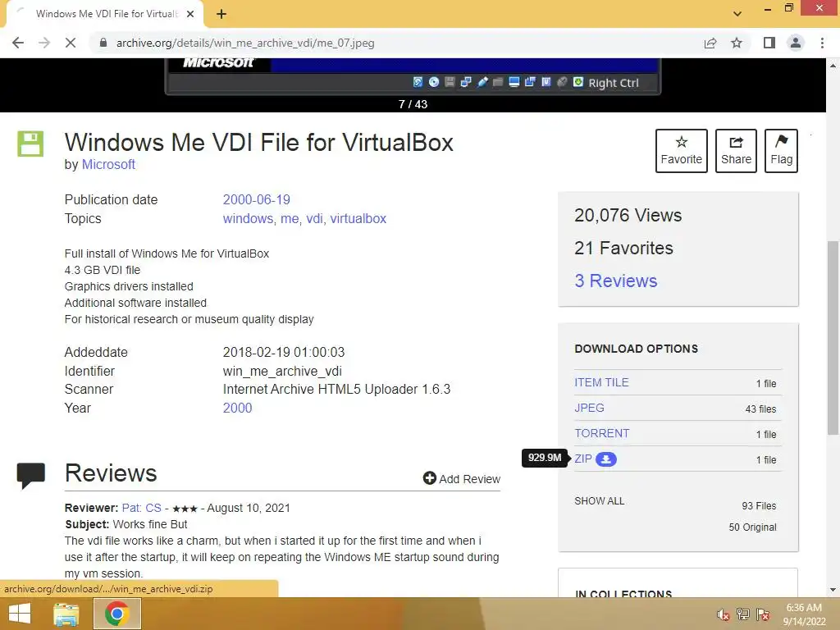The image size is (840, 630).
Task: Bookmark this page with the star icon
Action: coord(737,43)
